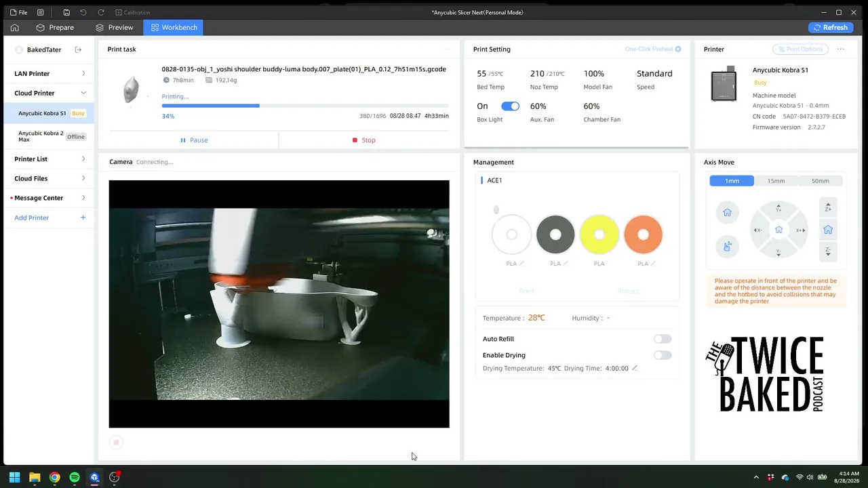
Task: Open printer panel three-dot menu
Action: point(841,49)
